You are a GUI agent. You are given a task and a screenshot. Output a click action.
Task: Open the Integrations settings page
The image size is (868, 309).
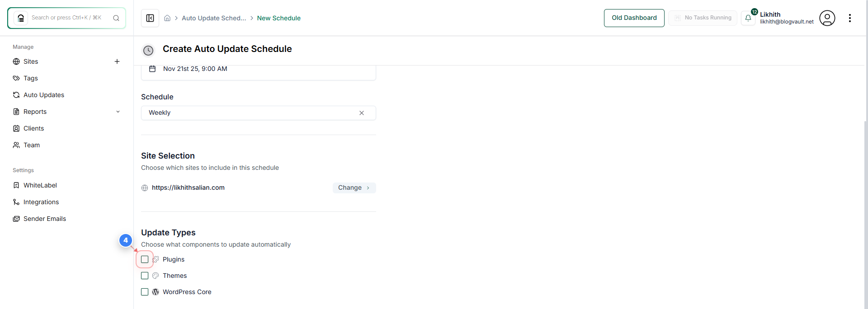coord(41,202)
